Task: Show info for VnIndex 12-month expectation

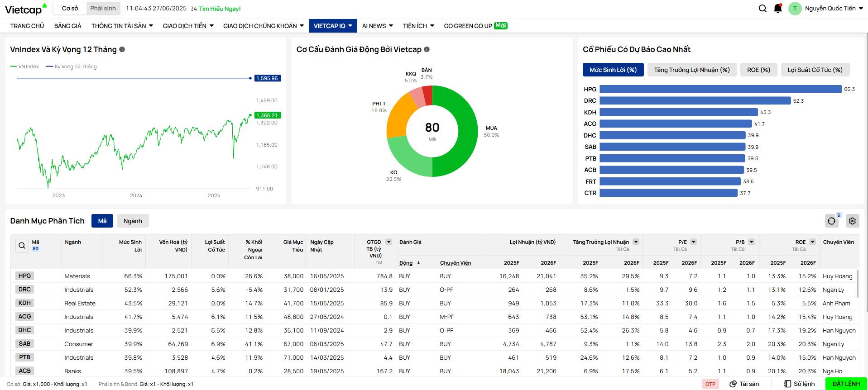Action: (x=122, y=49)
